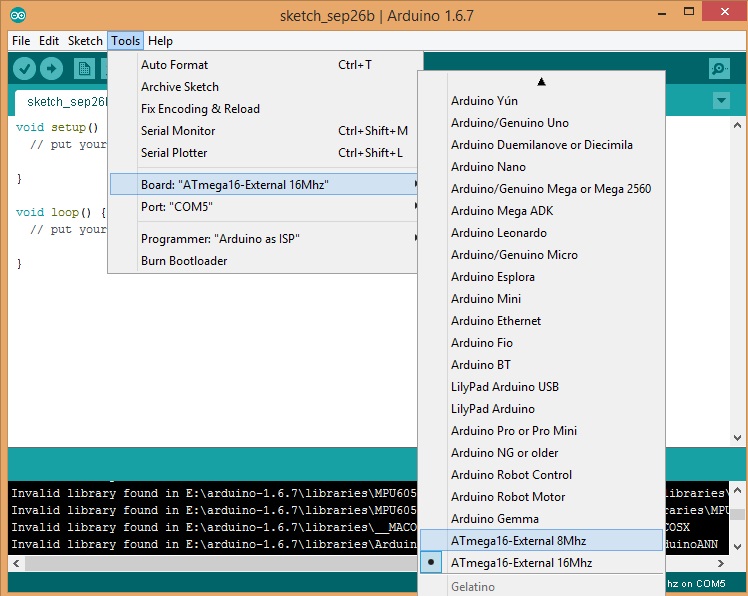Select Arduino Esplora board
Screen dimensions: 748x596
tap(541, 277)
